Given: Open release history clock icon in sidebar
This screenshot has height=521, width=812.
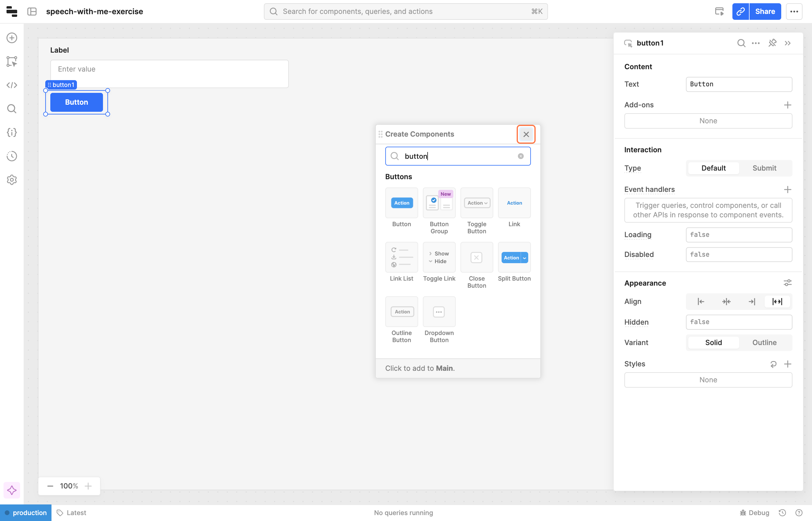Looking at the screenshot, I should pyautogui.click(x=12, y=156).
